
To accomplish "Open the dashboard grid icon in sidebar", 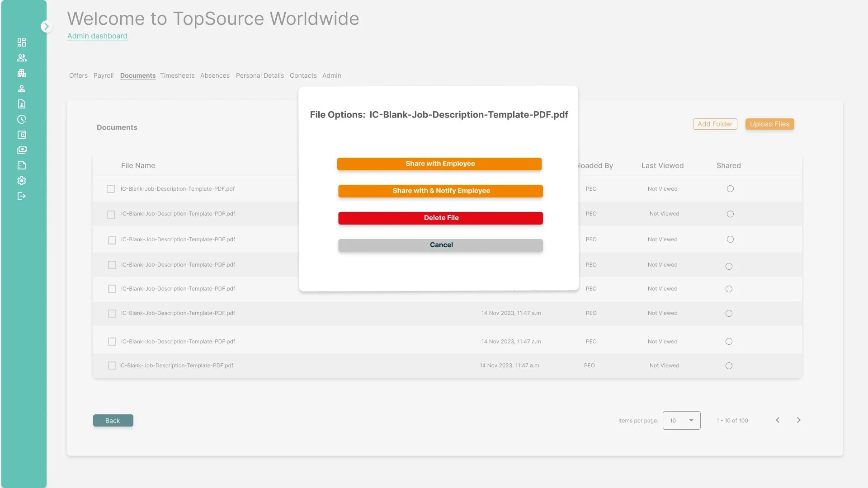I will [x=22, y=42].
